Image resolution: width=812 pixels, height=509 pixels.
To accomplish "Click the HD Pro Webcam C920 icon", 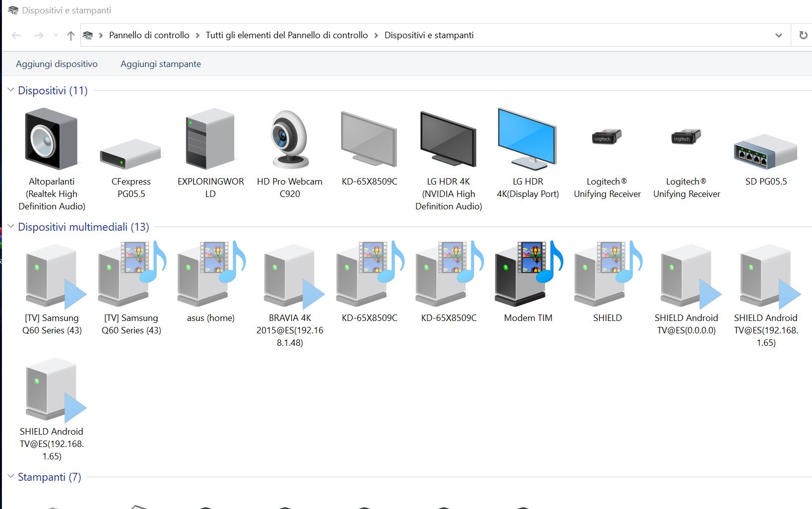I will [x=290, y=139].
